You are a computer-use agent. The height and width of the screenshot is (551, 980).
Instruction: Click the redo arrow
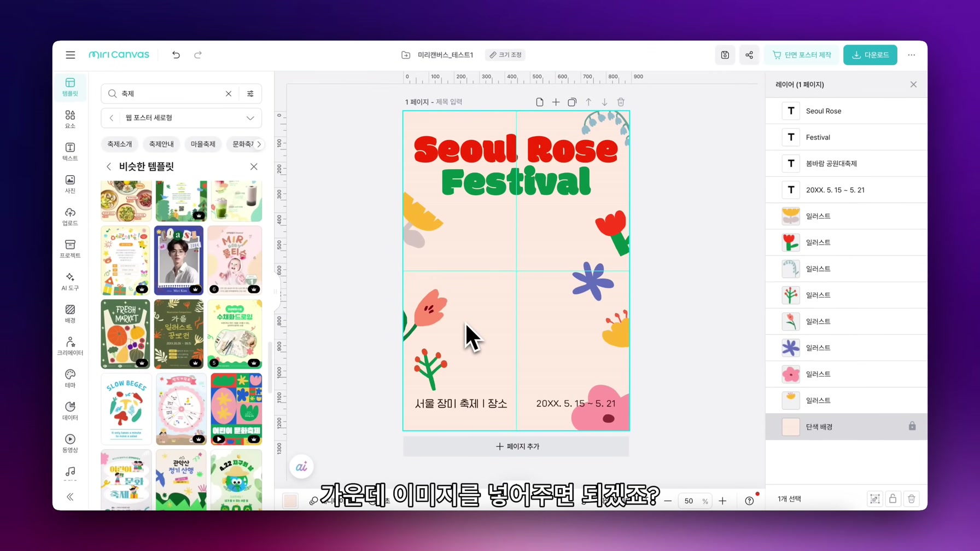[x=198, y=55]
